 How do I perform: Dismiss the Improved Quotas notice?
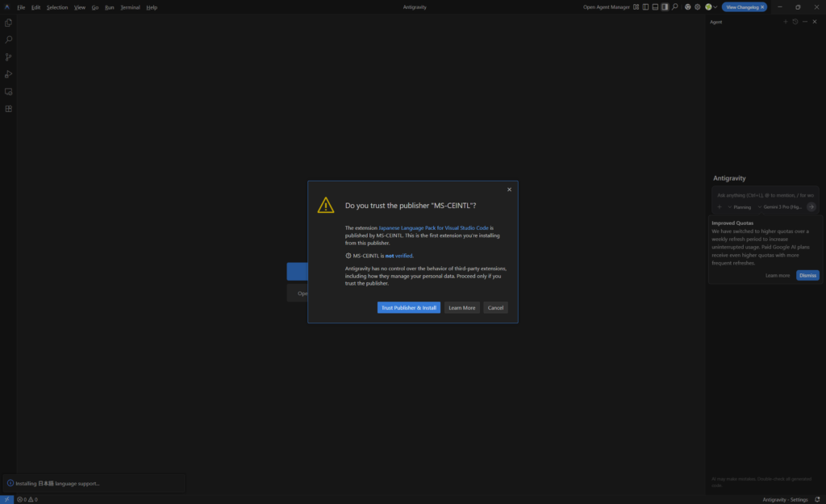coord(807,275)
